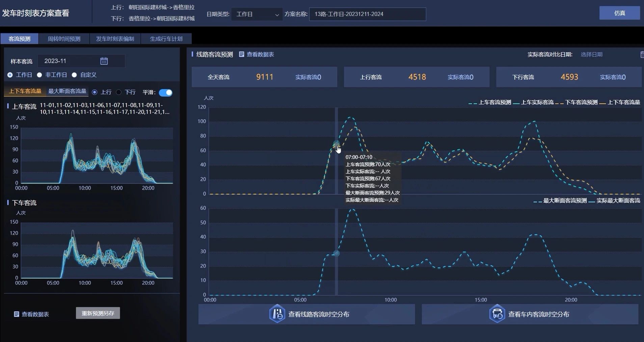Open the 选择日期 date picker
This screenshot has width=644, height=342.
(x=591, y=54)
